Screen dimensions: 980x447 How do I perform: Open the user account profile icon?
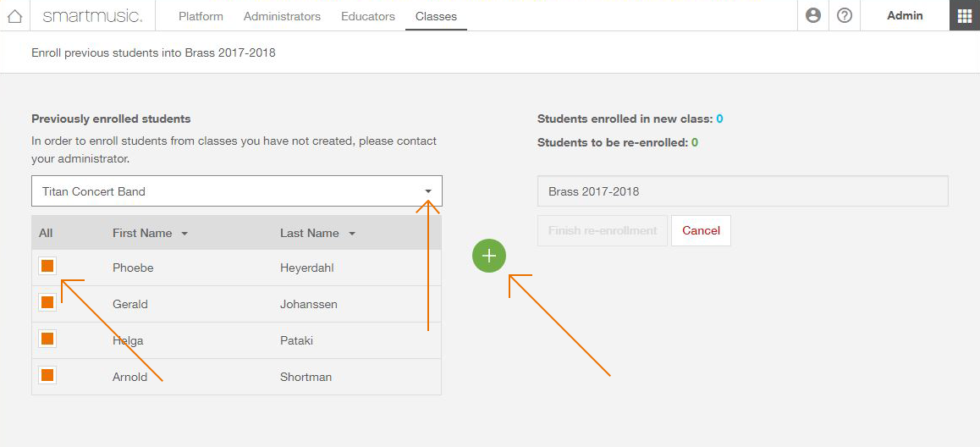pos(813,15)
